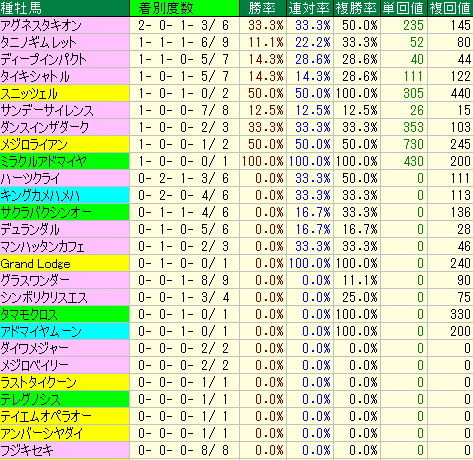Click the 単回値 column header
473x460 pixels.
pyautogui.click(x=404, y=8)
